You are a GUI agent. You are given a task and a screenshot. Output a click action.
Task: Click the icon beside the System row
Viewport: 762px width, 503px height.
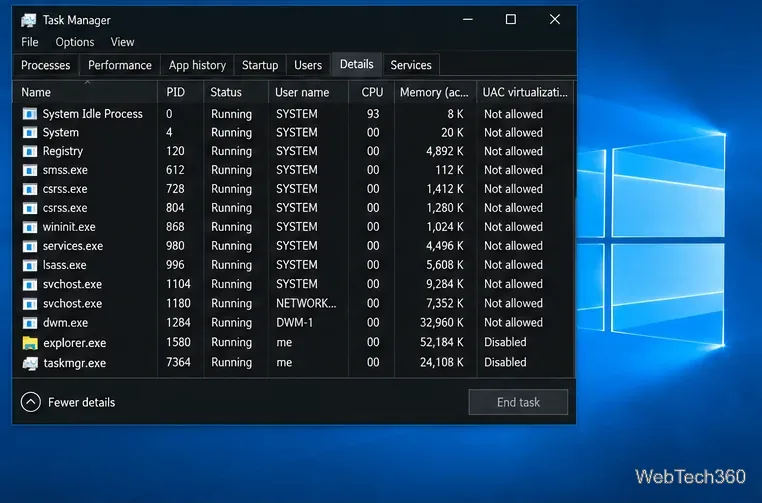pos(30,132)
